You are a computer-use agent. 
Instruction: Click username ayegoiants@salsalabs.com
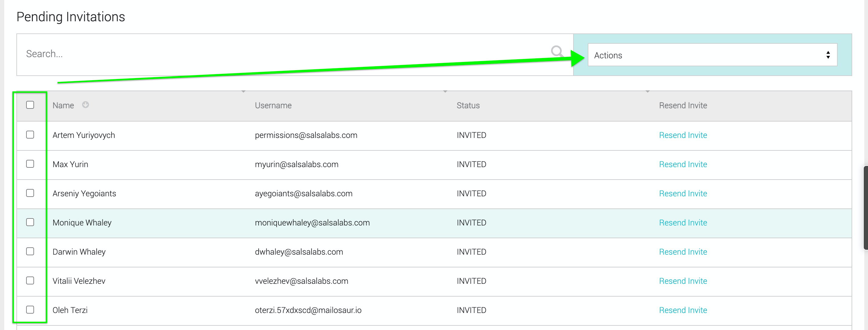click(304, 194)
